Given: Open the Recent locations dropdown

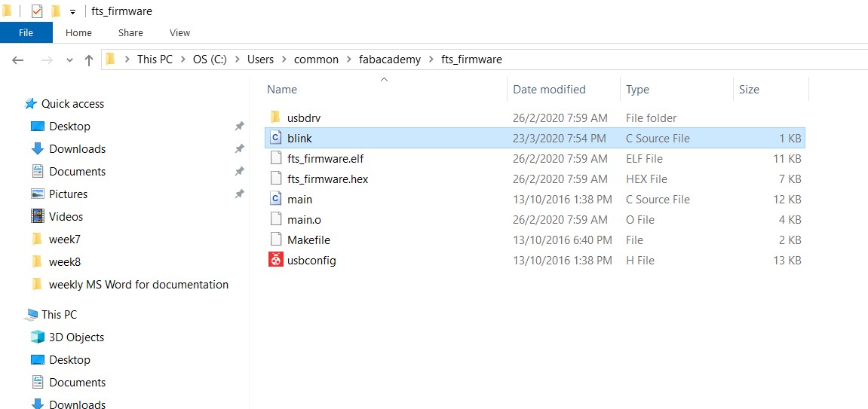Looking at the screenshot, I should click(x=69, y=60).
